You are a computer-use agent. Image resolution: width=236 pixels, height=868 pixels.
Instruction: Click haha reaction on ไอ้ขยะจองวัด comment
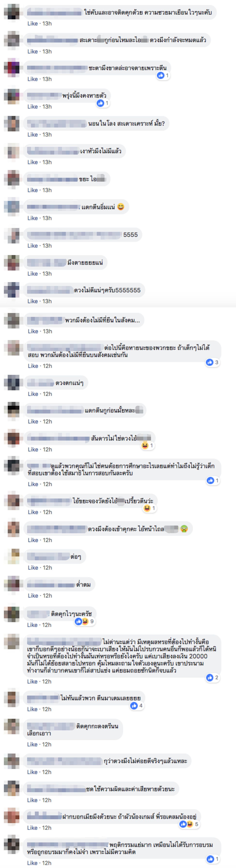[x=147, y=508]
